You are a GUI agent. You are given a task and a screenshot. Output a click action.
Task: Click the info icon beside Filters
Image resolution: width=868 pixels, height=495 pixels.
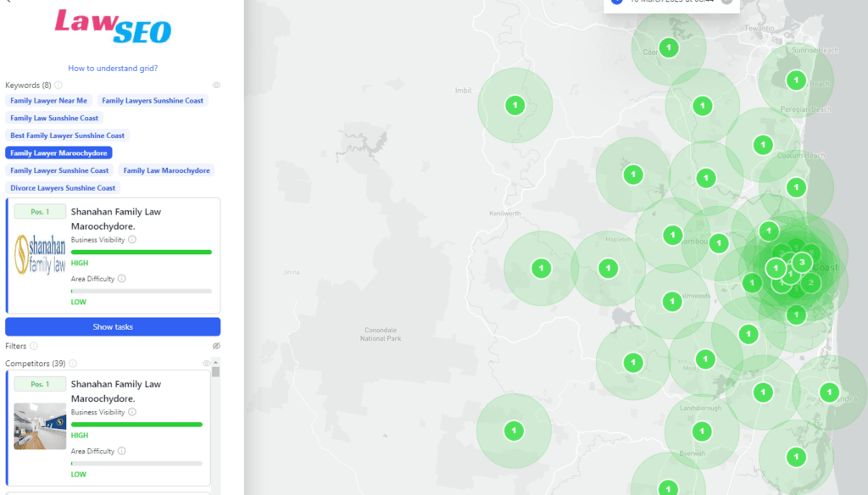(x=34, y=346)
